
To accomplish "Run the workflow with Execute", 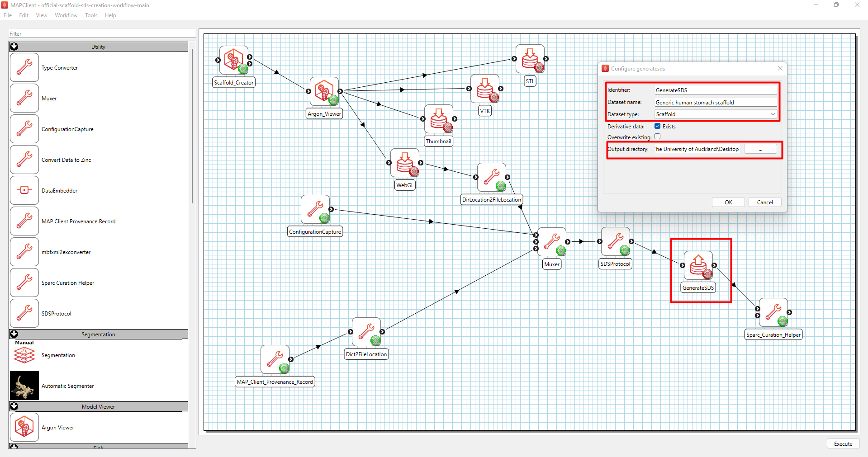I will (843, 444).
